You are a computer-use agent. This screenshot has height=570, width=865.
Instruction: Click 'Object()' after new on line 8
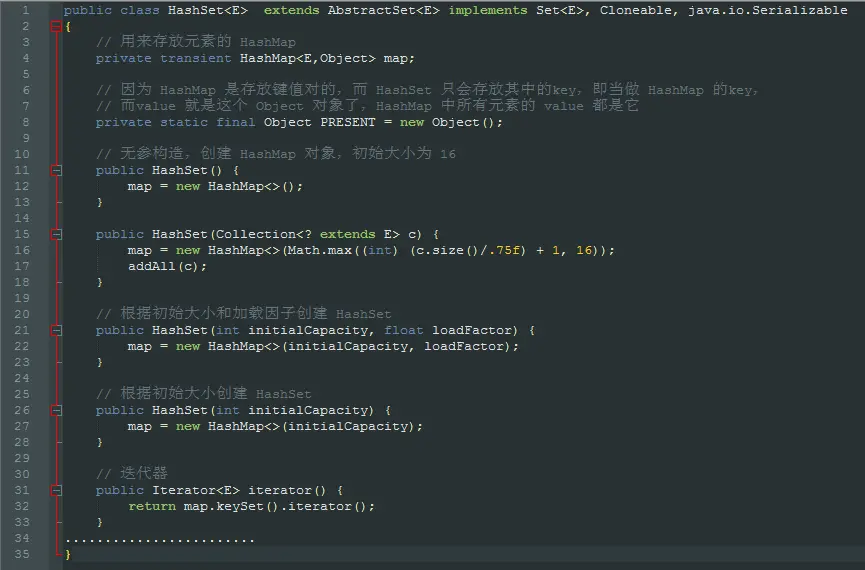click(463, 122)
